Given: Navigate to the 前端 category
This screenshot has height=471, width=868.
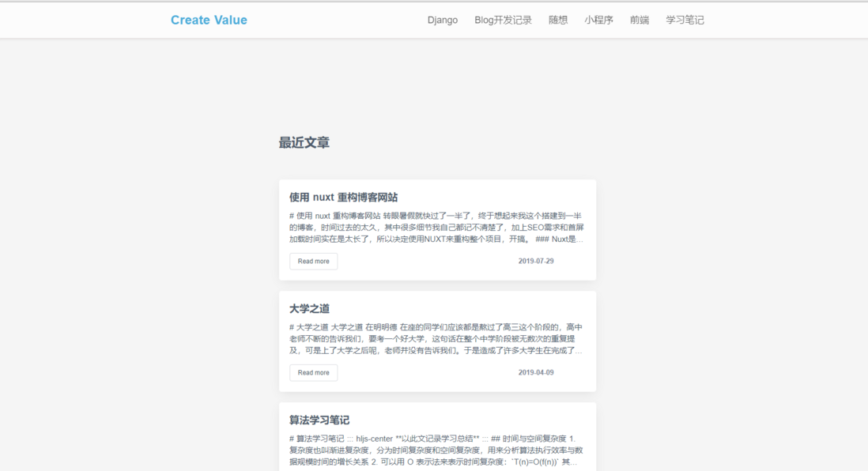Looking at the screenshot, I should [640, 20].
